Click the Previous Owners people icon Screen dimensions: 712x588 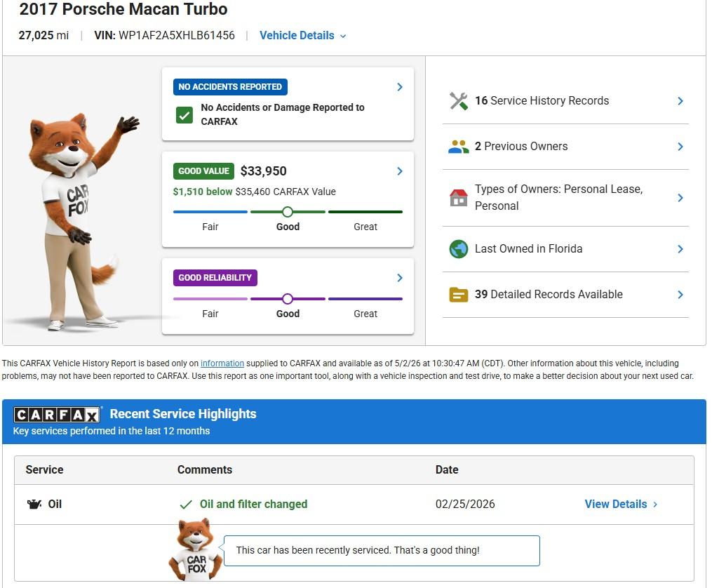(458, 146)
